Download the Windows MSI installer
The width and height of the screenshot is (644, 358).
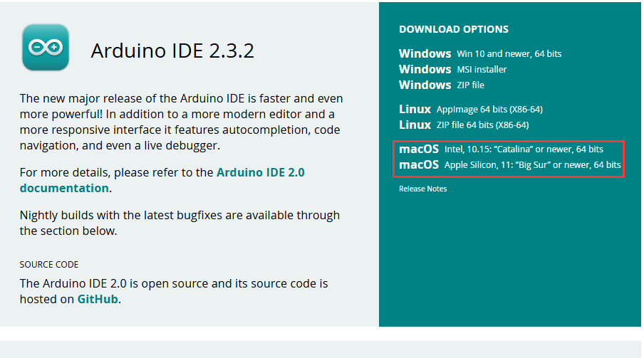[x=452, y=69]
